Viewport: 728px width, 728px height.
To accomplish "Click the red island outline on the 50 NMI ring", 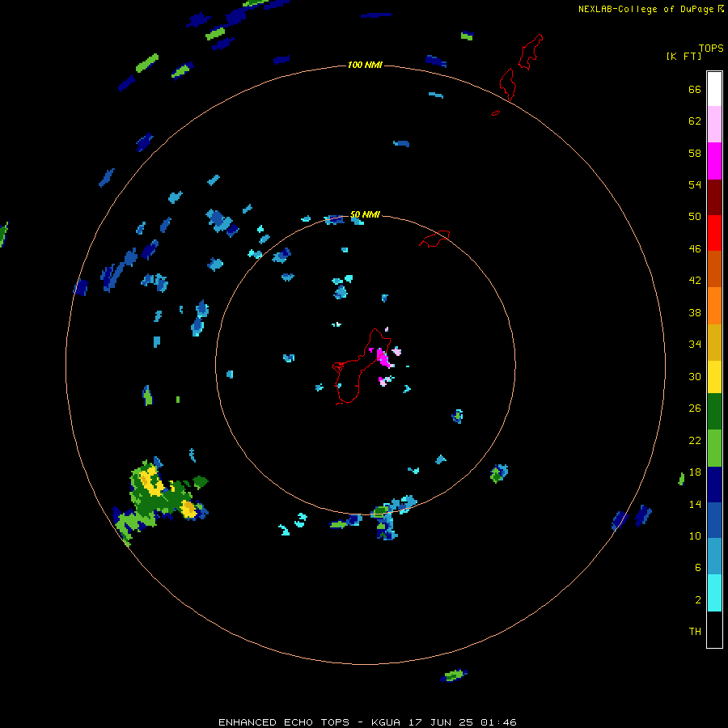I will [x=434, y=238].
